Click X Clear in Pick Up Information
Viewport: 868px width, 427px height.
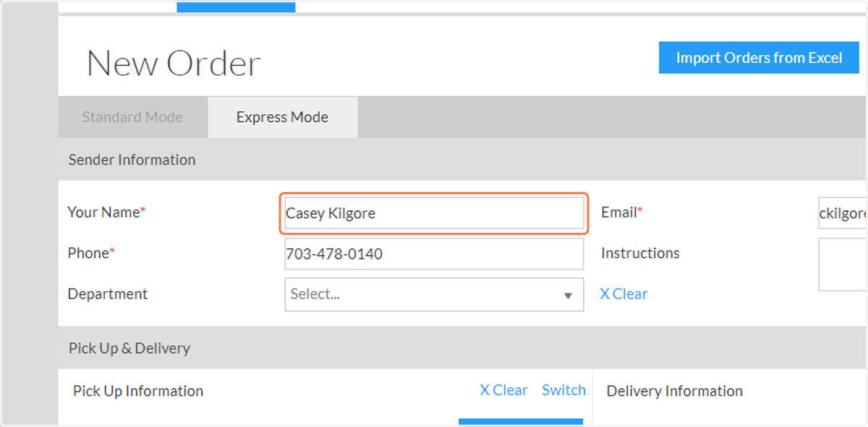coord(503,390)
